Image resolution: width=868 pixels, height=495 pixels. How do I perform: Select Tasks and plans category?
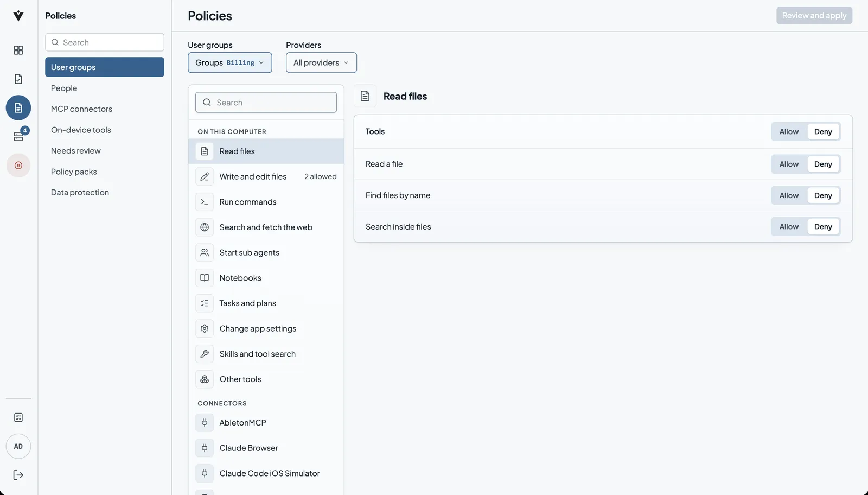(x=266, y=303)
